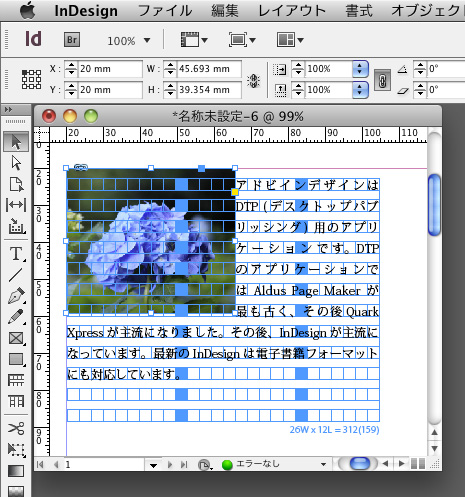This screenshot has width=465, height=497.
Task: Open the View Options dropdown
Action: pos(194,40)
